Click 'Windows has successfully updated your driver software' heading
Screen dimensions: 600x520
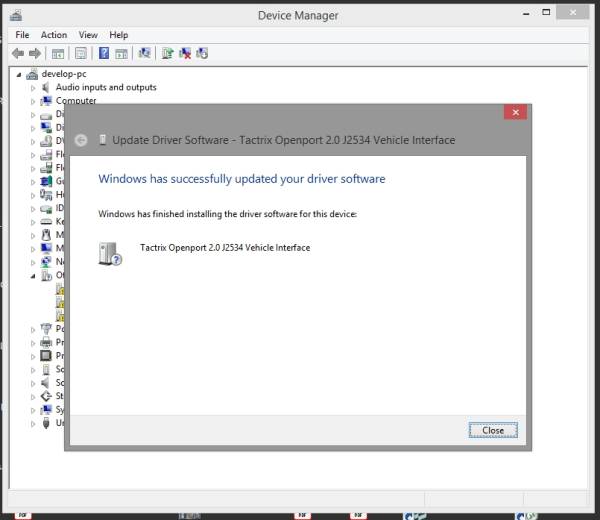[241, 179]
